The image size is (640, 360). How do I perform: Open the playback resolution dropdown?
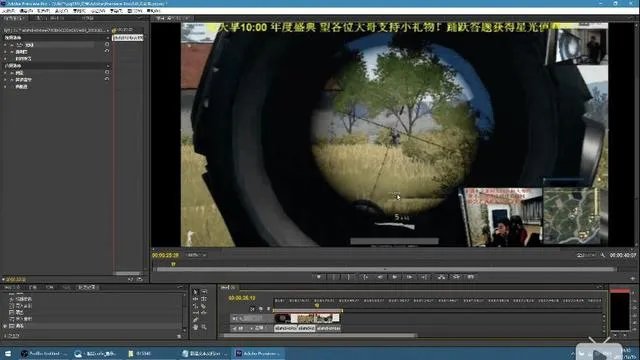click(x=586, y=255)
